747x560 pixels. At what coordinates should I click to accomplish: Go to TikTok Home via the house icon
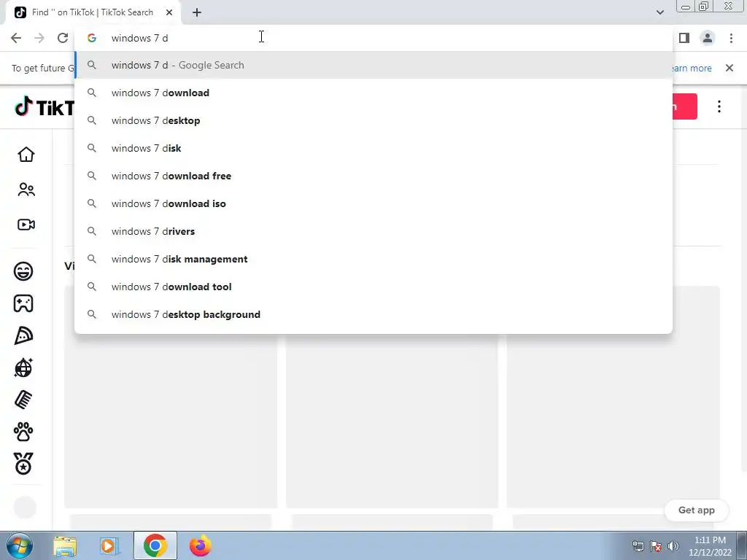pyautogui.click(x=26, y=155)
